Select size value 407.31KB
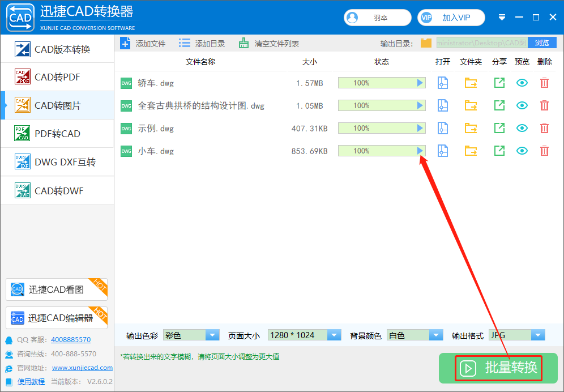Screen dimensions: 564x392 [x=309, y=129]
